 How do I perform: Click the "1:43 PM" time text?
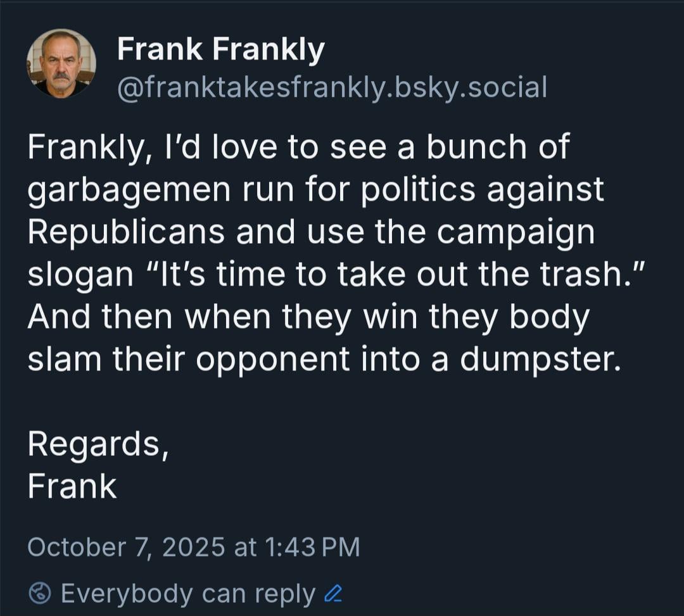[x=311, y=546]
